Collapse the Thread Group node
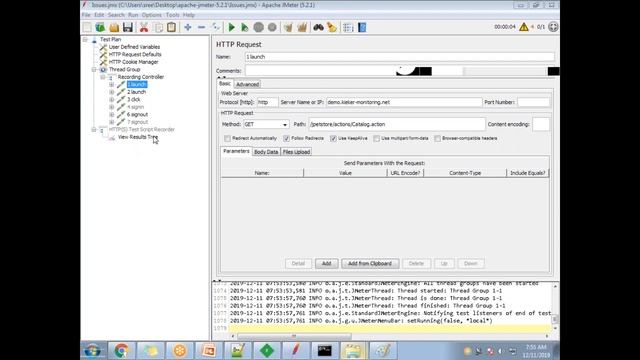The height and width of the screenshot is (360, 640). [x=94, y=70]
